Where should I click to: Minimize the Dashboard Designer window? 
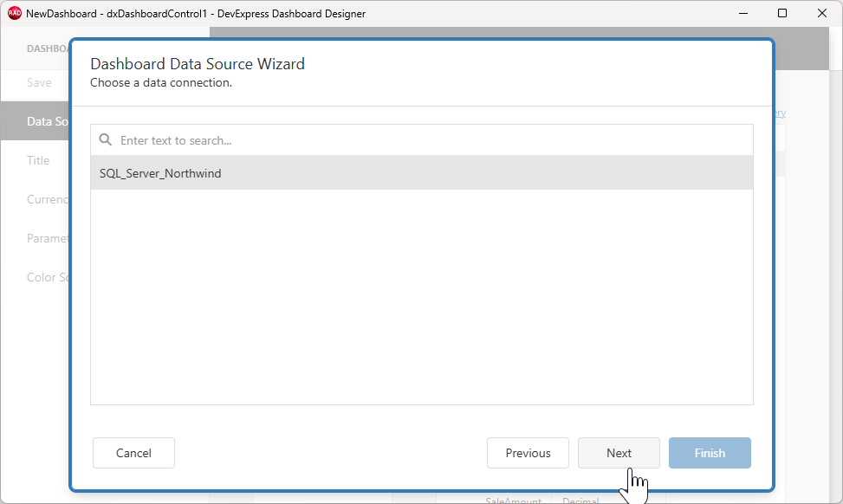coord(743,14)
